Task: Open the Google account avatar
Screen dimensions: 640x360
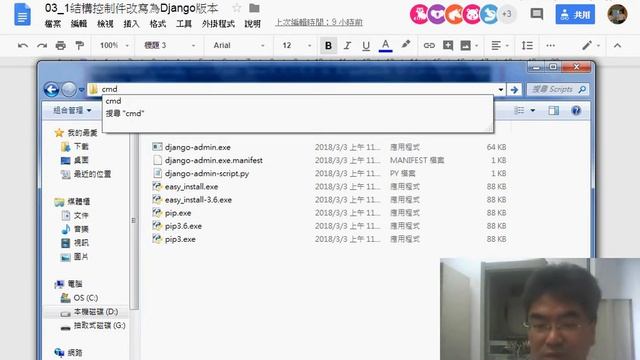Action: point(617,14)
